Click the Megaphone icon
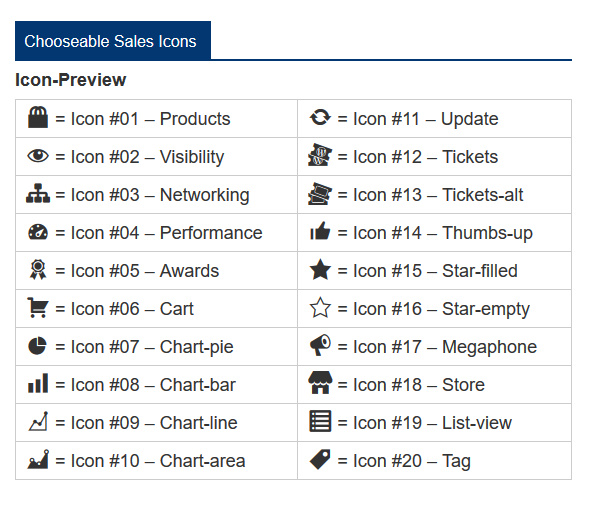The height and width of the screenshot is (520, 590). click(x=320, y=345)
